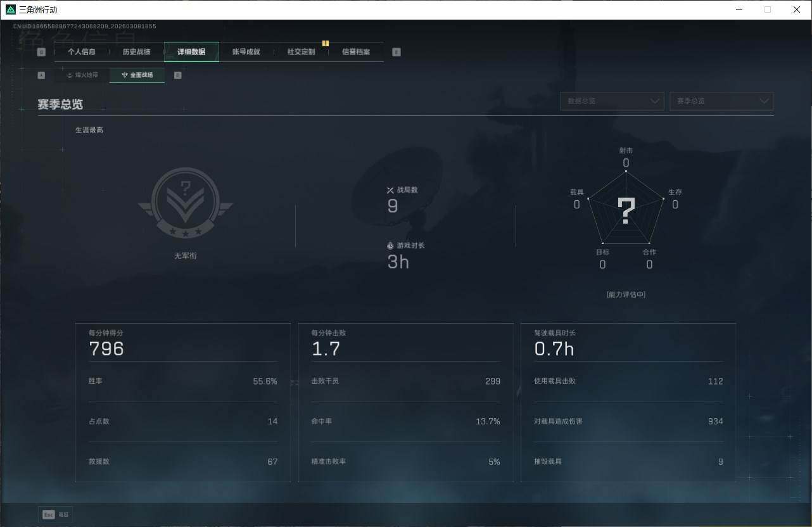The image size is (812, 527).
Task: Click the 对载具造成伤害 value 934
Action: pyautogui.click(x=716, y=421)
